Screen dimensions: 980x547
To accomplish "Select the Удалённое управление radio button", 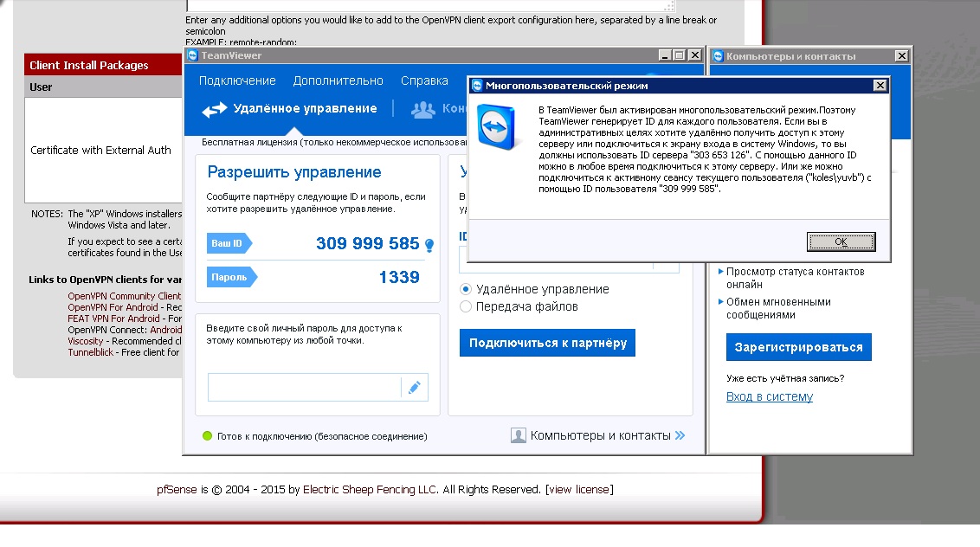I will pyautogui.click(x=466, y=289).
